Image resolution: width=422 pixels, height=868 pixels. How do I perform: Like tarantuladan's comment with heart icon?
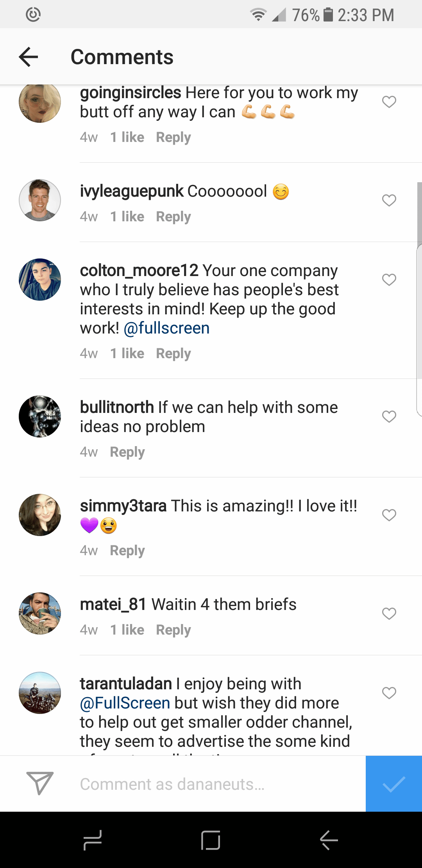pyautogui.click(x=389, y=693)
